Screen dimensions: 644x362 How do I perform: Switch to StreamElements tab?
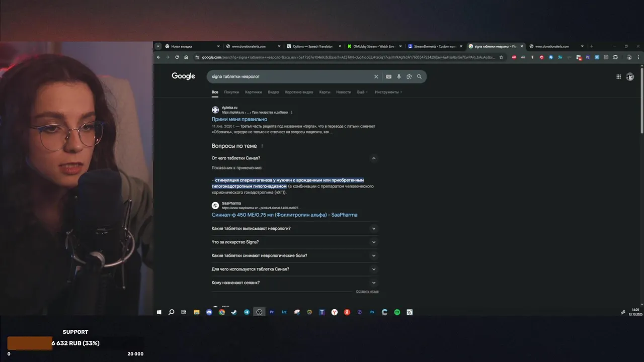click(x=435, y=46)
